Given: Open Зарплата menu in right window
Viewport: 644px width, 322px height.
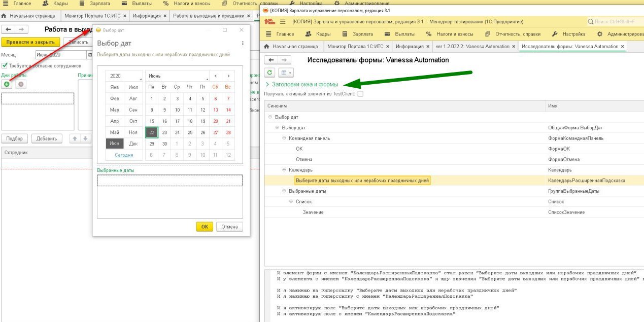Looking at the screenshot, I should 358,34.
